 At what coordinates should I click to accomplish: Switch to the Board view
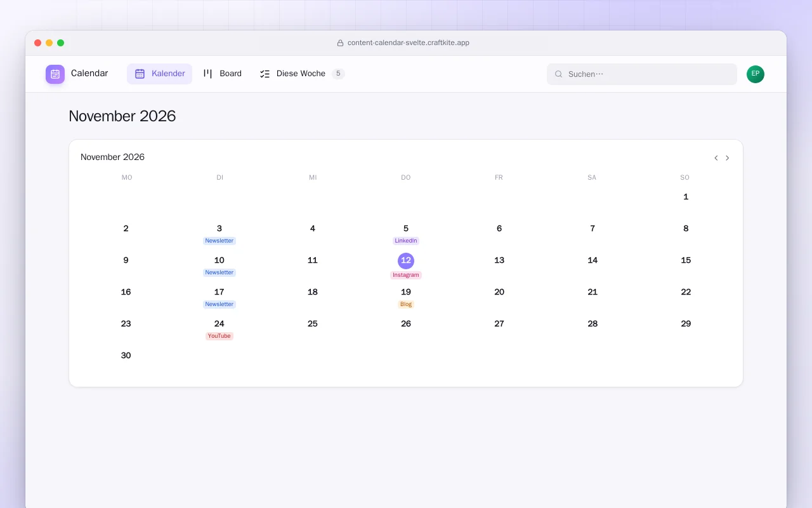(222, 74)
